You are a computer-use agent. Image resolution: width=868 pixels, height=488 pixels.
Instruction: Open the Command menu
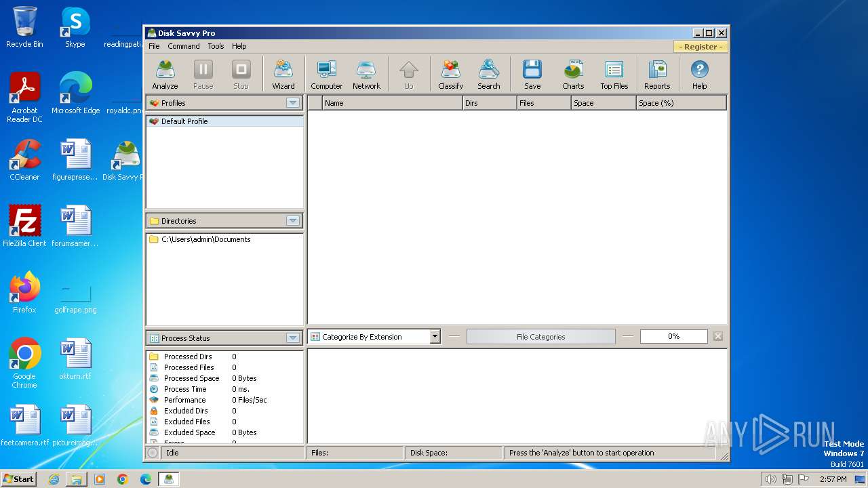(184, 46)
